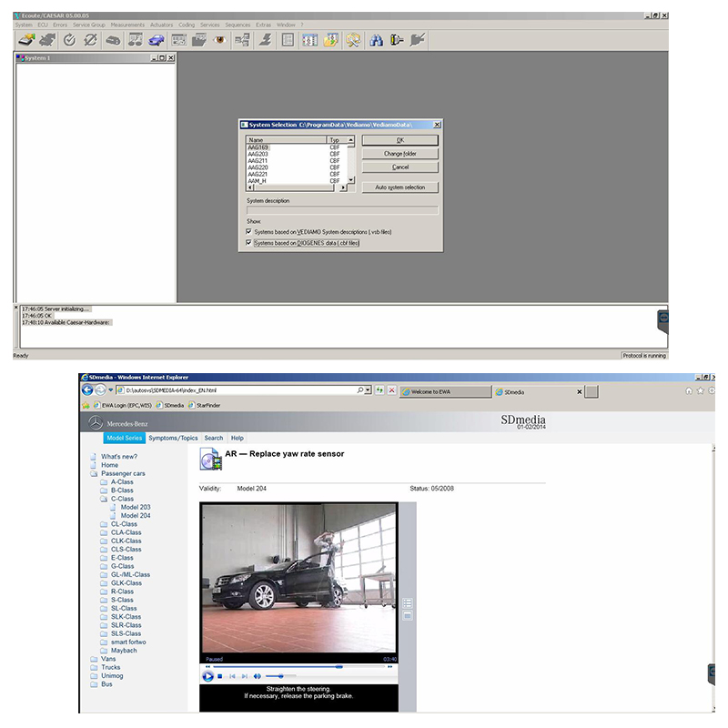This screenshot has height=728, width=728.
Task: Open the Measurements menu in Ecoute
Action: pos(127,25)
